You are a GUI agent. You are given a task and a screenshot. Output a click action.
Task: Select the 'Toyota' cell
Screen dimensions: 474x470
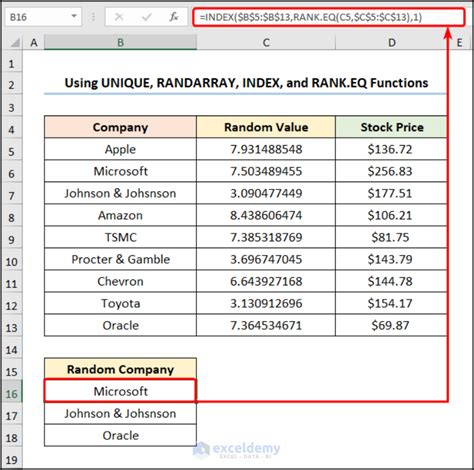pyautogui.click(x=120, y=303)
